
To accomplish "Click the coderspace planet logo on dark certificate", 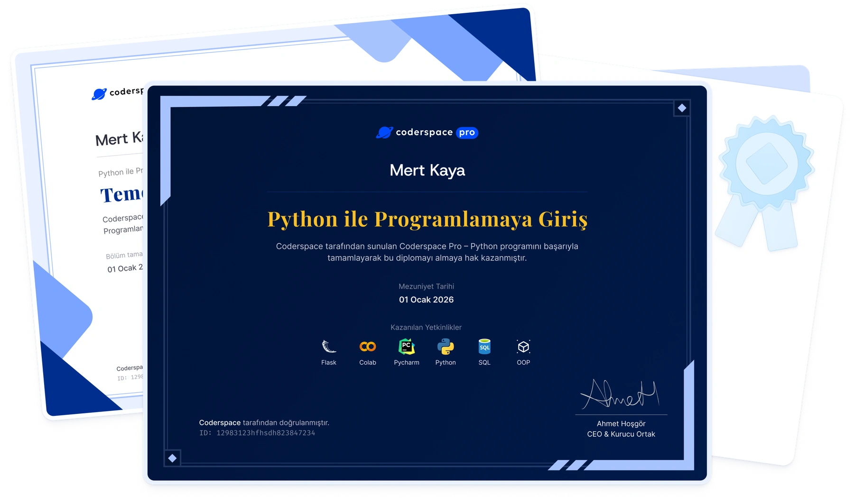I will click(385, 132).
